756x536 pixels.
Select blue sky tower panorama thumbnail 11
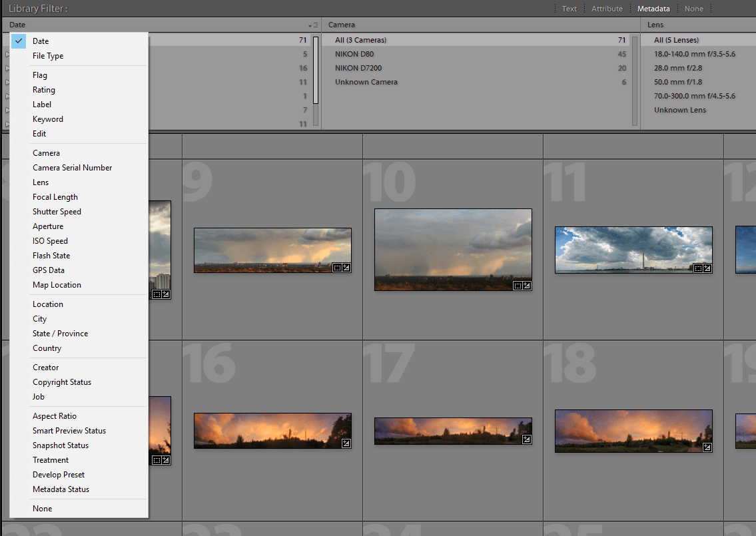[x=633, y=250]
